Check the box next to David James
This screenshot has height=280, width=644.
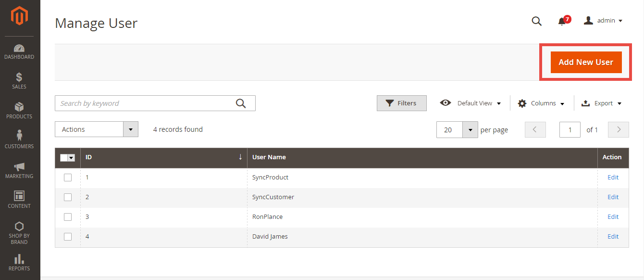68,237
